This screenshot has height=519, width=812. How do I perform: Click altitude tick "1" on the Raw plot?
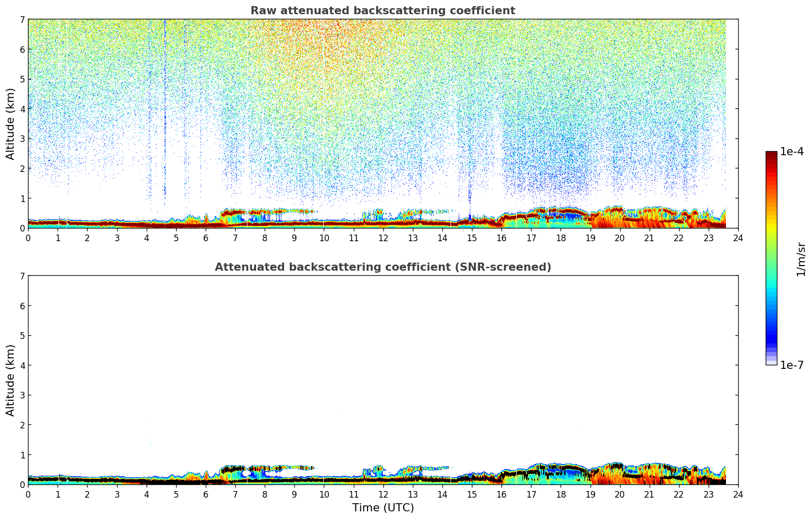(22, 198)
